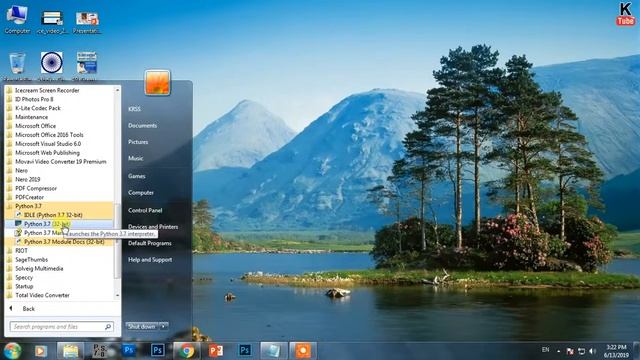The width and height of the screenshot is (640, 360).
Task: Open Computer from the Start menu right pane
Action: point(141,193)
